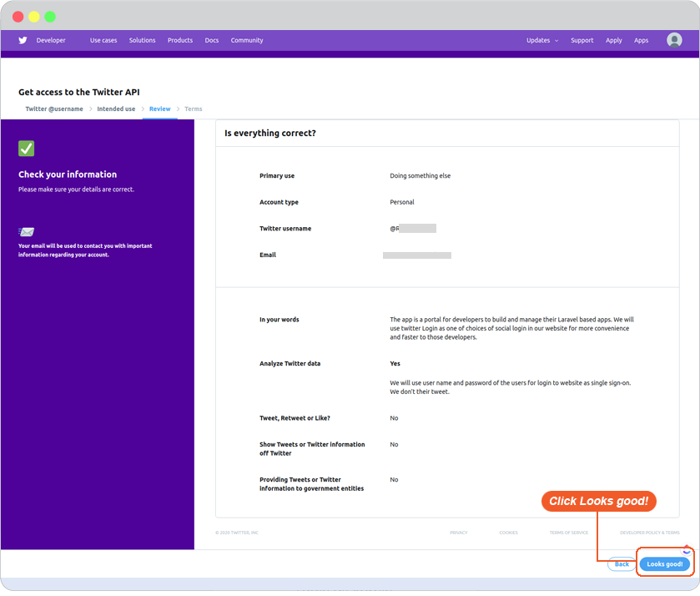Click the Developer home link
Screen dimensions: 700x596
pos(51,40)
